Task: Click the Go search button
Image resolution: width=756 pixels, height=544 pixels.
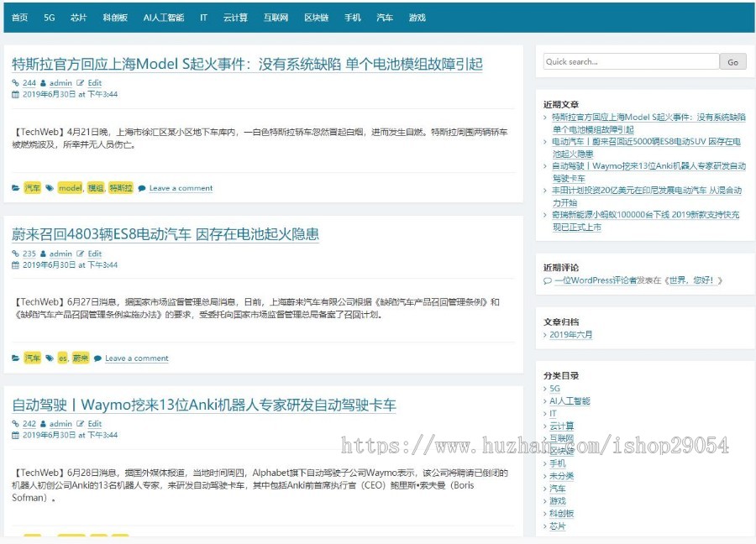Action: click(x=732, y=61)
